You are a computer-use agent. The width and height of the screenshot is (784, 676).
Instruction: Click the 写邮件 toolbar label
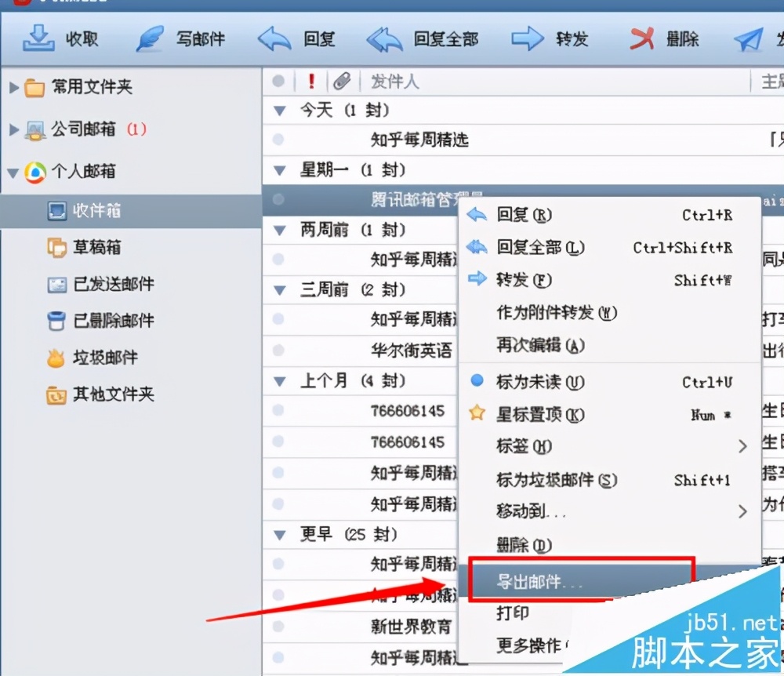click(200, 39)
